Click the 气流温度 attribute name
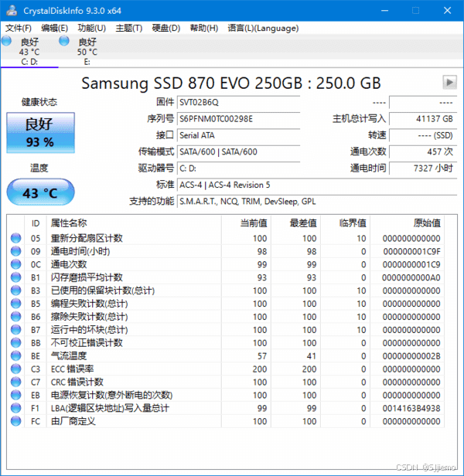This screenshot has width=464, height=476. point(69,355)
